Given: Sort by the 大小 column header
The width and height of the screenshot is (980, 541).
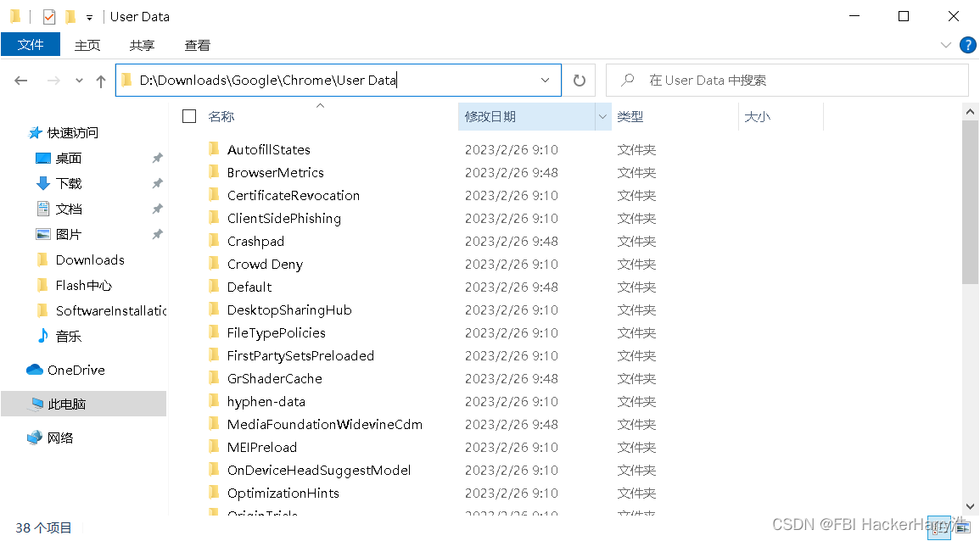Looking at the screenshot, I should (758, 117).
